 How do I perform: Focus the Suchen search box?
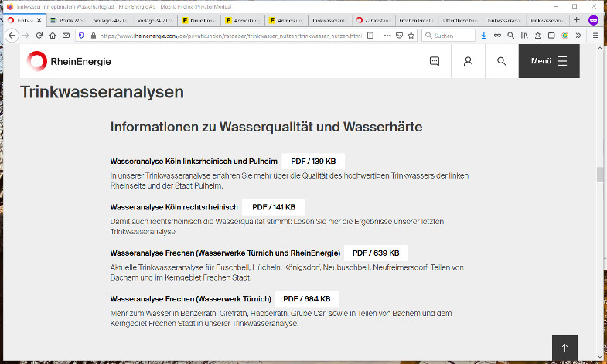coord(448,36)
